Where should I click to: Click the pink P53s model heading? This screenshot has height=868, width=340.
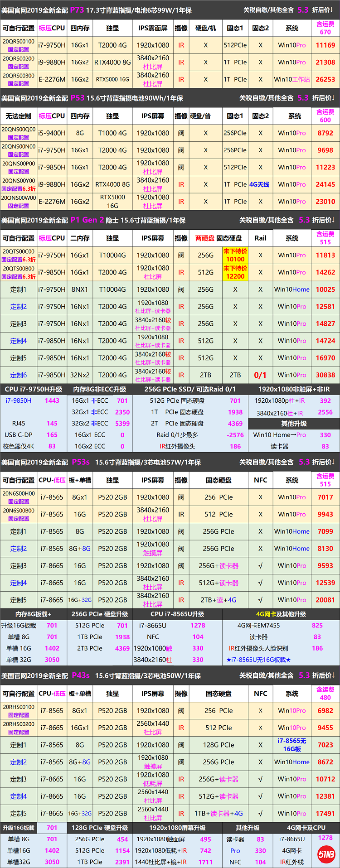[81, 462]
